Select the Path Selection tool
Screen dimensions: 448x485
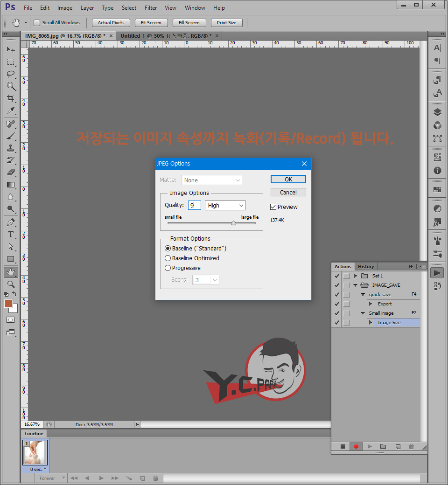(11, 247)
